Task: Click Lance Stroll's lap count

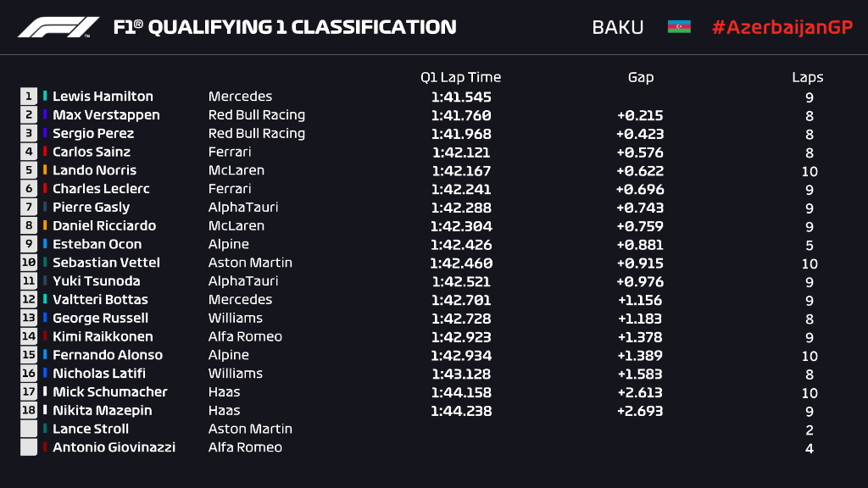Action: (x=810, y=430)
